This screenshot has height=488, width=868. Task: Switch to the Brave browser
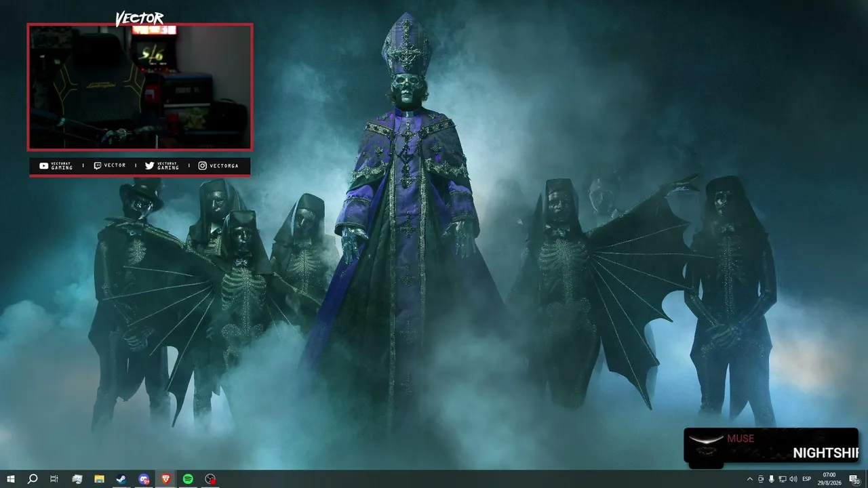166,479
